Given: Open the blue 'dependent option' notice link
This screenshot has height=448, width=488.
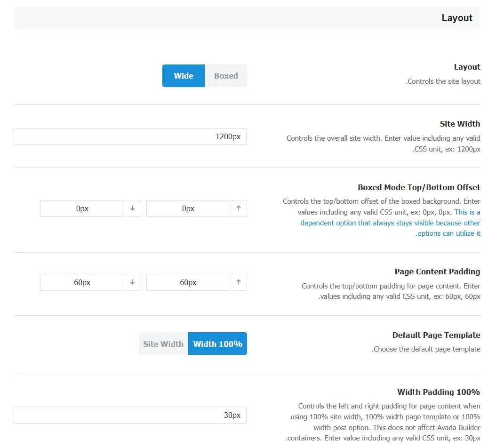Looking at the screenshot, I should [390, 223].
